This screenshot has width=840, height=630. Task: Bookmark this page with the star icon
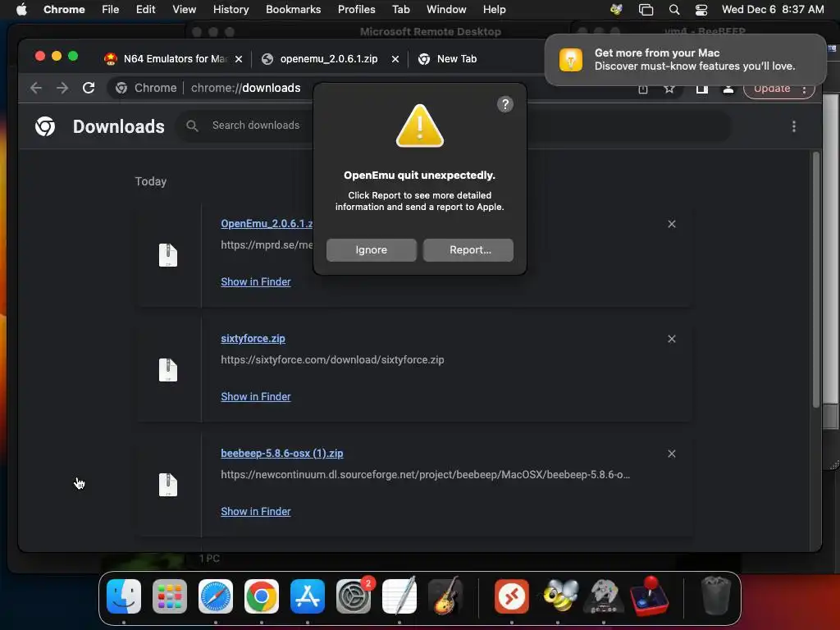point(669,89)
